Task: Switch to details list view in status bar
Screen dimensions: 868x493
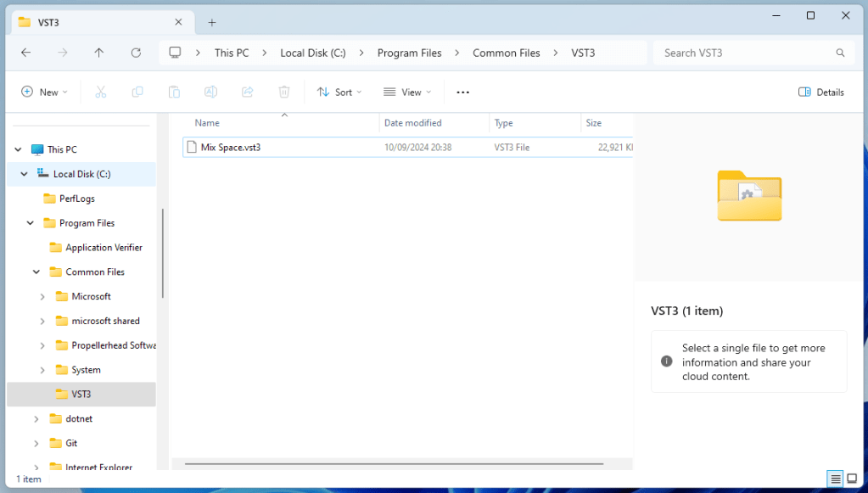Action: point(836,479)
